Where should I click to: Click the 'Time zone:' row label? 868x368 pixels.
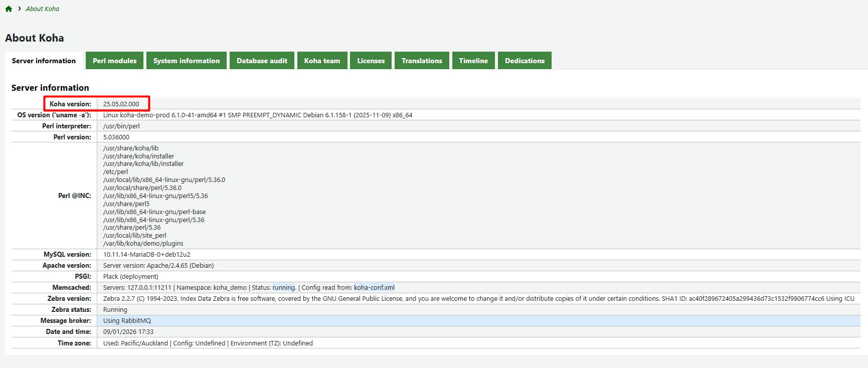pyautogui.click(x=74, y=343)
